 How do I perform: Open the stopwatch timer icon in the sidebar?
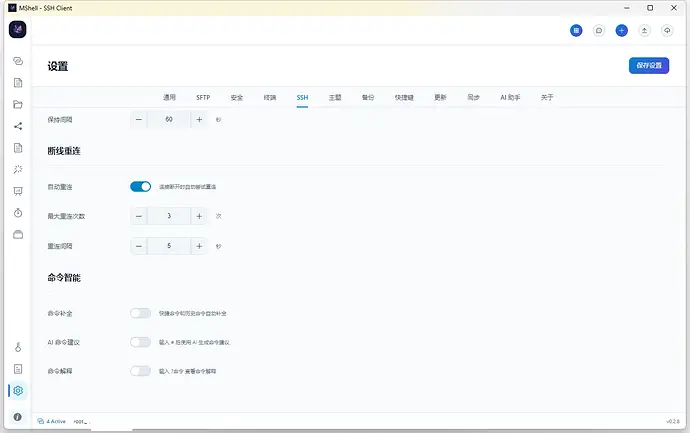tap(18, 213)
